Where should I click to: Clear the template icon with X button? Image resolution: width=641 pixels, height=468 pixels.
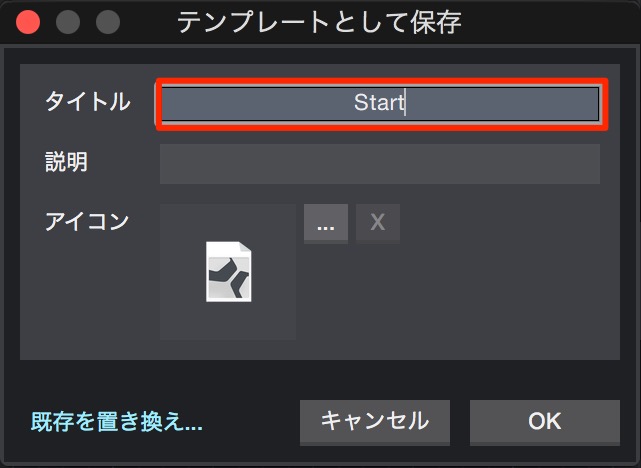[x=378, y=223]
